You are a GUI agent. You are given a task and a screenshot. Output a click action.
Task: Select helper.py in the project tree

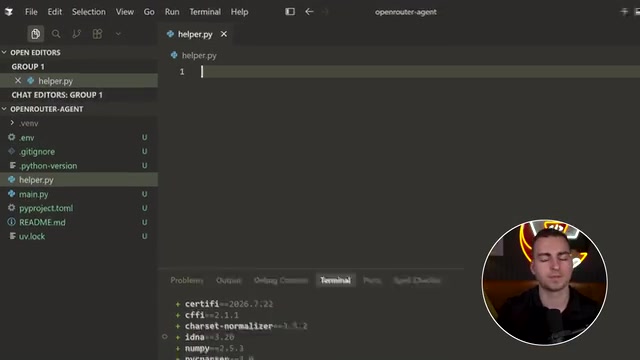(79, 180)
